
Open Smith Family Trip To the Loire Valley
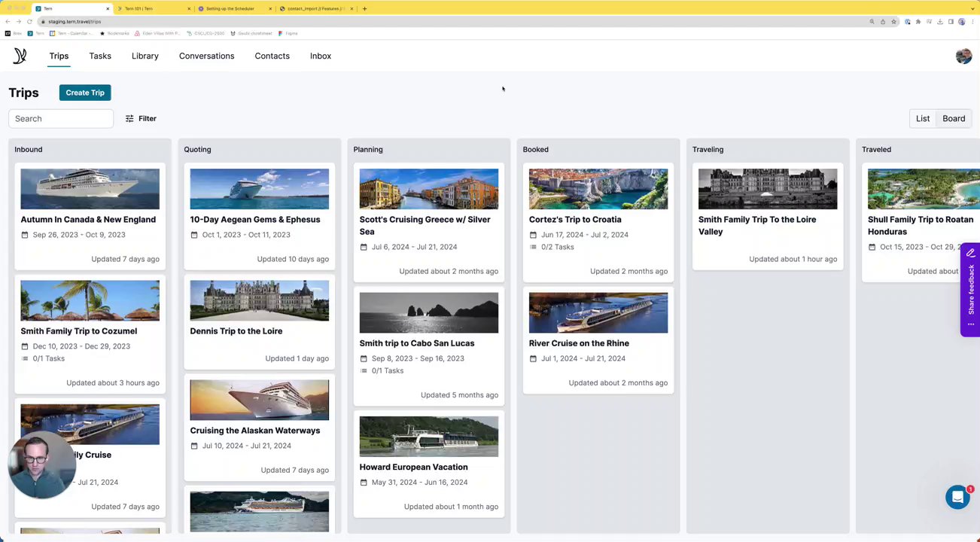click(757, 226)
